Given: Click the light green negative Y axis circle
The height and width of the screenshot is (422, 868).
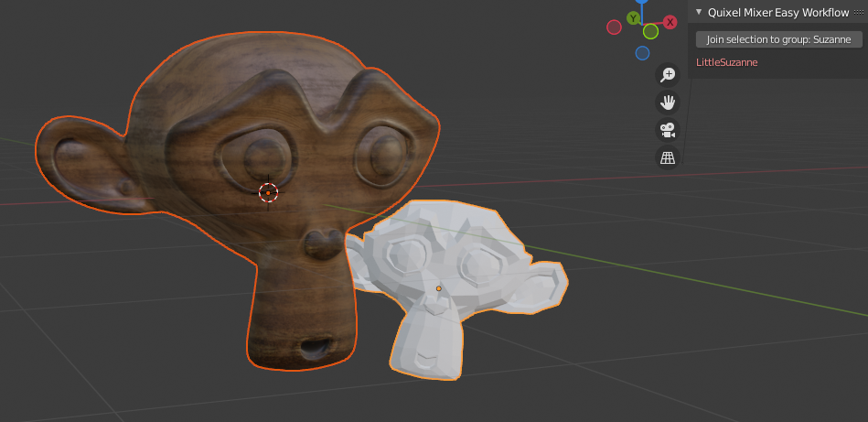Looking at the screenshot, I should [651, 31].
